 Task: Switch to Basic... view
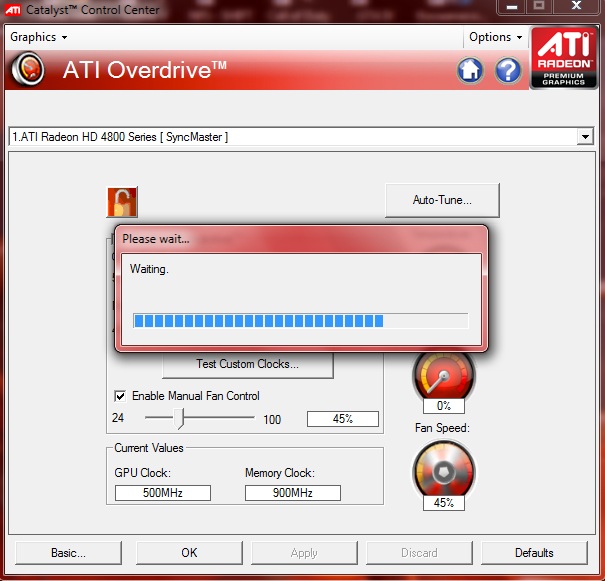pyautogui.click(x=68, y=553)
